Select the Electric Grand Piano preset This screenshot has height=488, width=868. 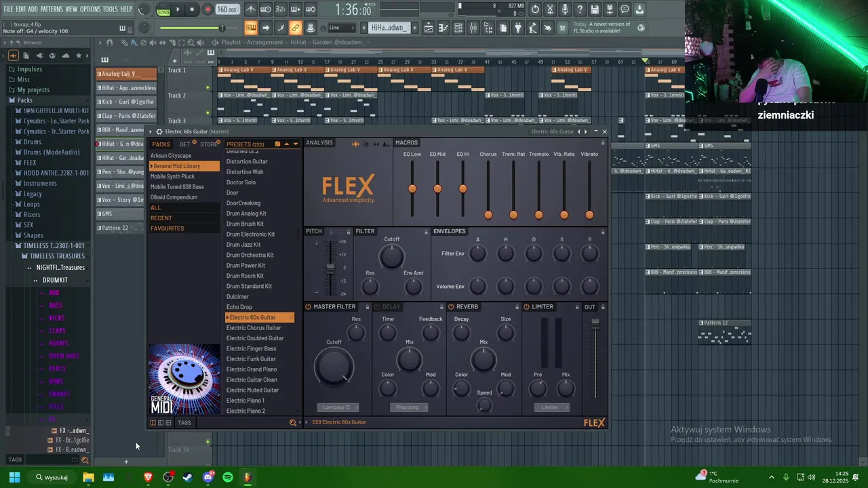pyautogui.click(x=252, y=369)
